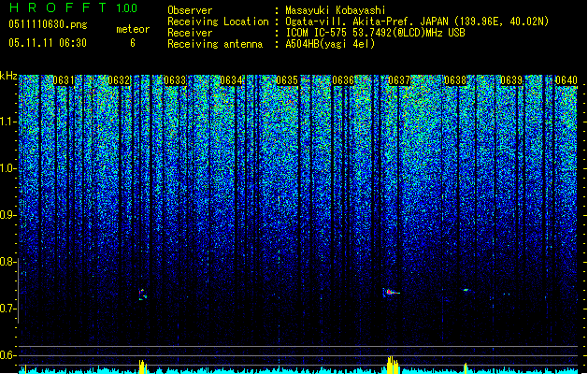Screen dimensions: 588x374
Task: Click the 'Receiving antenna' field label
Action: [x=215, y=44]
